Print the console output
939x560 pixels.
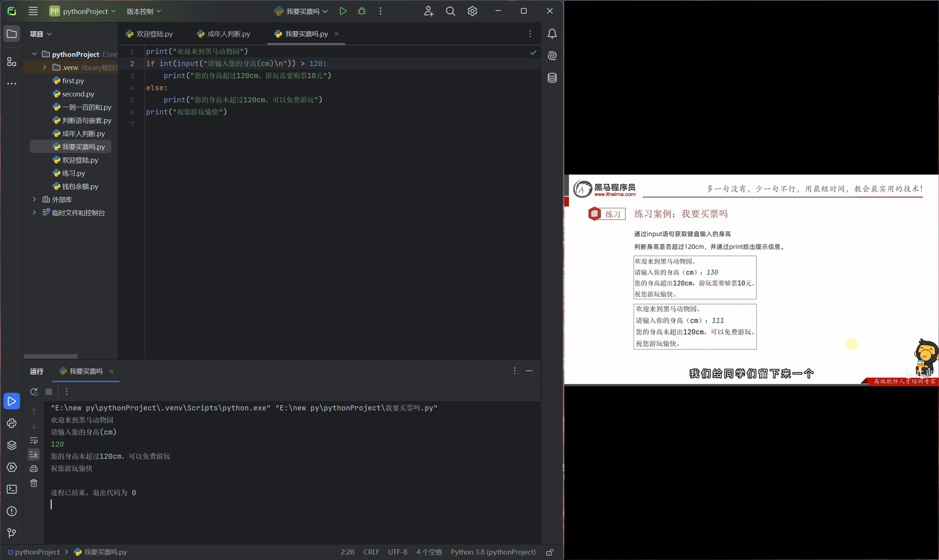34,468
